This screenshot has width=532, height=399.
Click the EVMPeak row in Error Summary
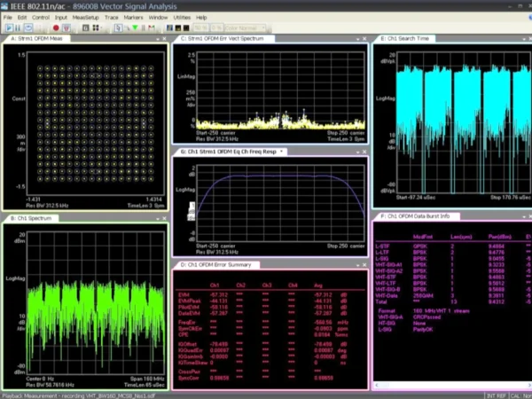(x=262, y=301)
